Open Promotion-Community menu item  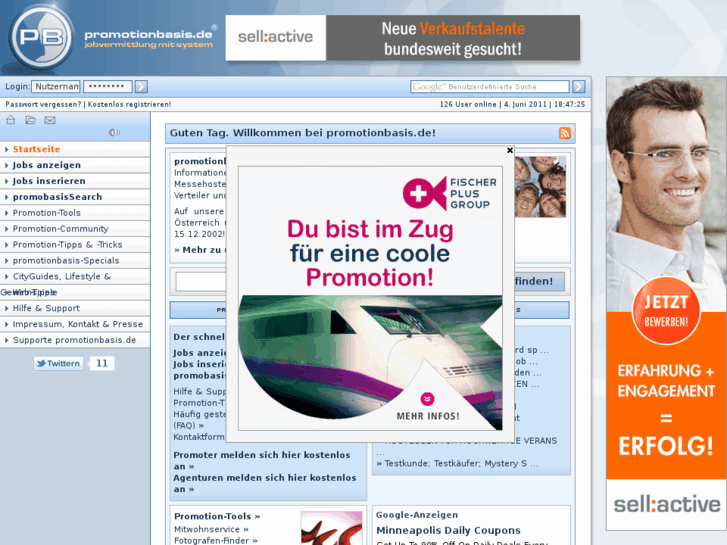click(x=60, y=229)
